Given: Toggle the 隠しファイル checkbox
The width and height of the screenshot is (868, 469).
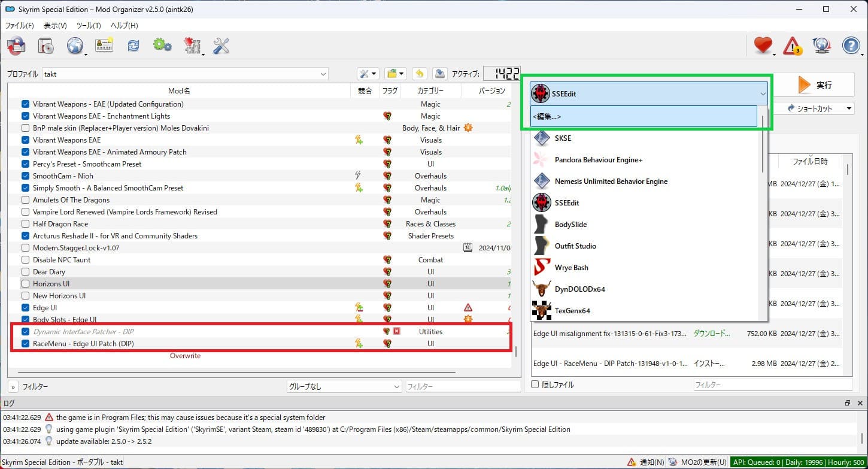Looking at the screenshot, I should point(535,385).
